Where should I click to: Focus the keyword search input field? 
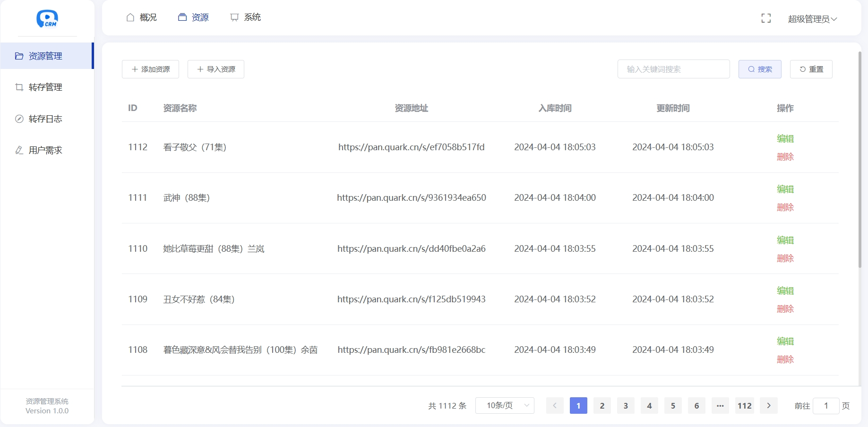(x=673, y=69)
